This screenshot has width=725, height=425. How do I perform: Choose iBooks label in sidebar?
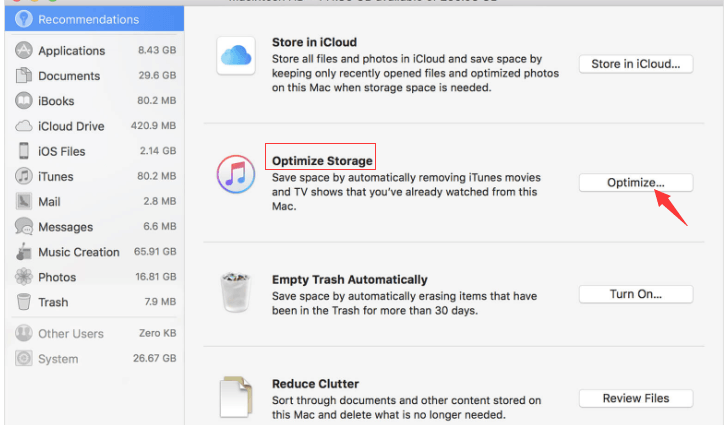click(56, 101)
